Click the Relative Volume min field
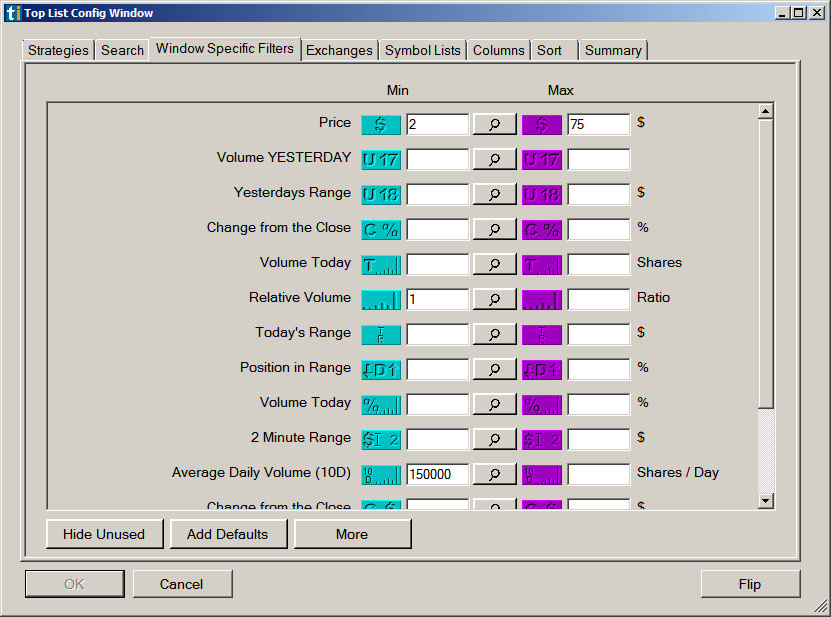 pos(438,299)
